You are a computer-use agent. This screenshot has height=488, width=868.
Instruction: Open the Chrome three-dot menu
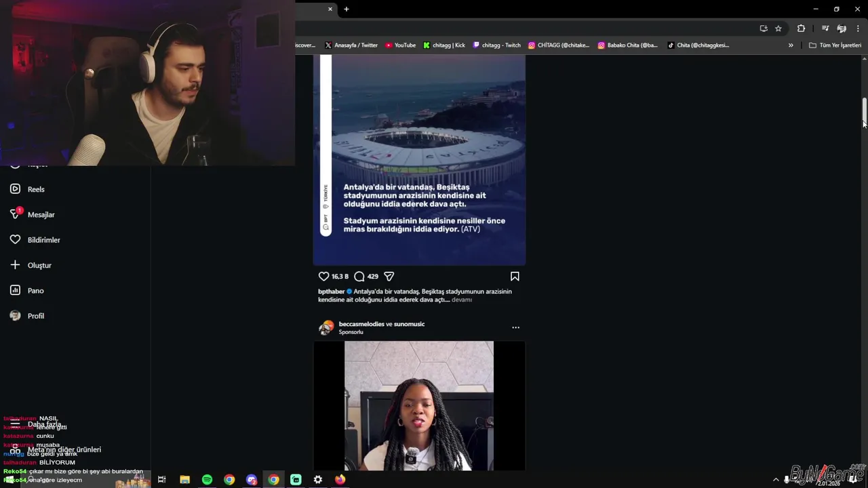click(858, 28)
